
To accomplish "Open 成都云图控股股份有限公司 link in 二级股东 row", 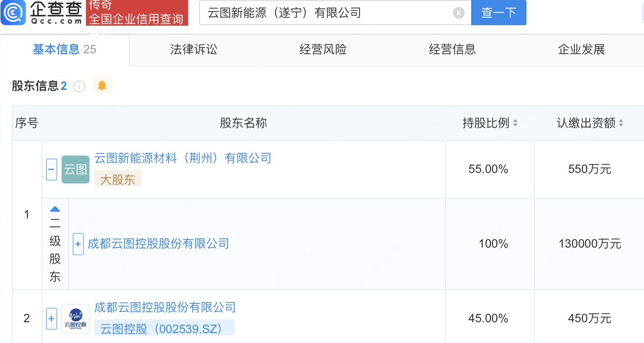I will tap(159, 244).
